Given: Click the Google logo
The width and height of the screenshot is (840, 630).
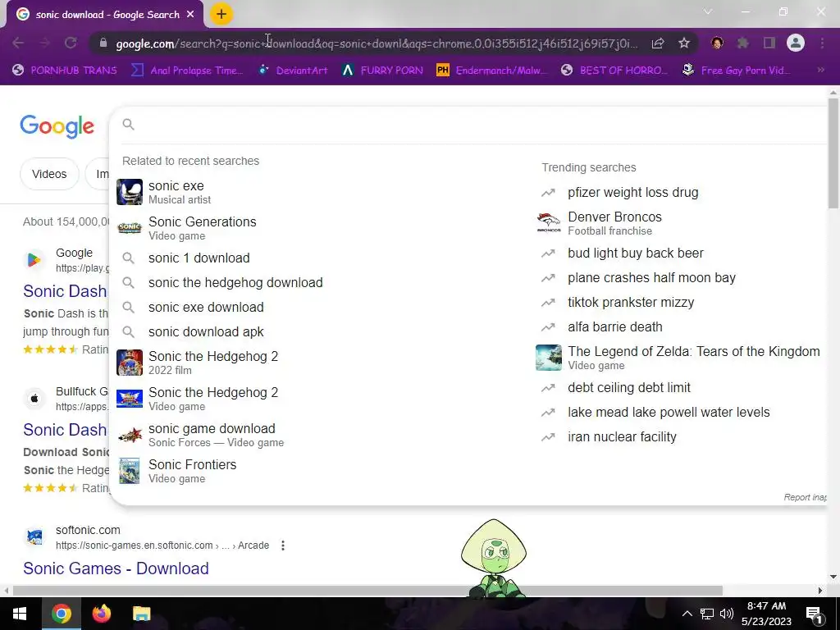Looking at the screenshot, I should [x=57, y=126].
